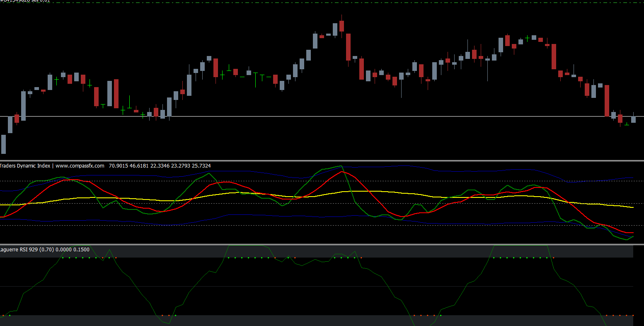The height and width of the screenshot is (326, 644).
Task: Click the Traders Dynamic Index indicator label
Action: [x=25, y=166]
